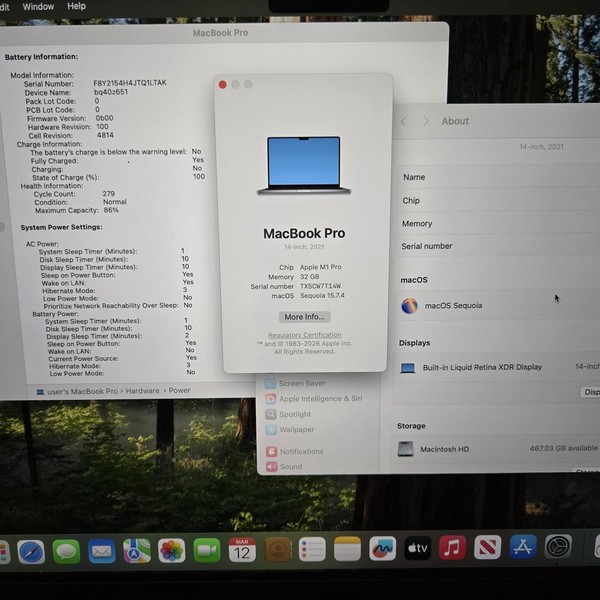Open the Music app from the Dock
Screen dimensions: 600x600
452,548
